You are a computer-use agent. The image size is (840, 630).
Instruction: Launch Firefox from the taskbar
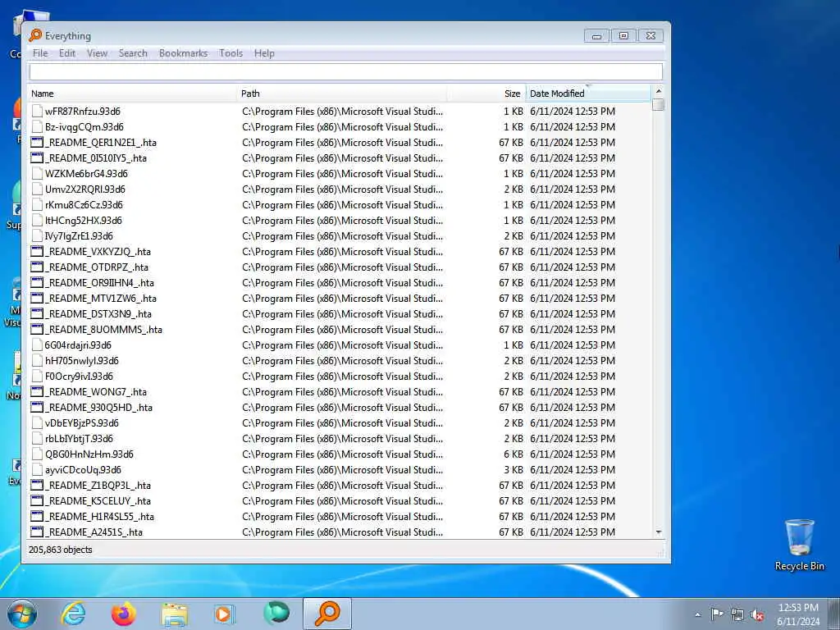pyautogui.click(x=124, y=614)
